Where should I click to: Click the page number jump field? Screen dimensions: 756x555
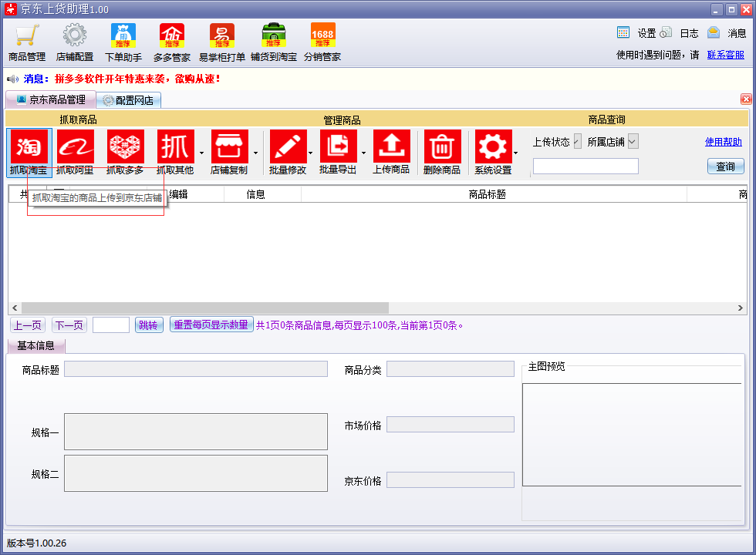[x=111, y=325]
